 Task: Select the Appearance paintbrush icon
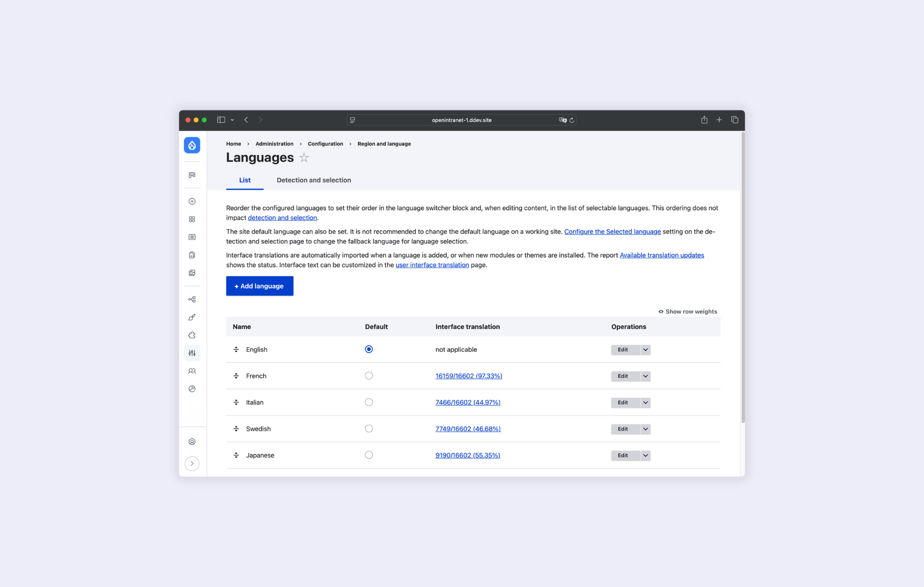point(192,317)
